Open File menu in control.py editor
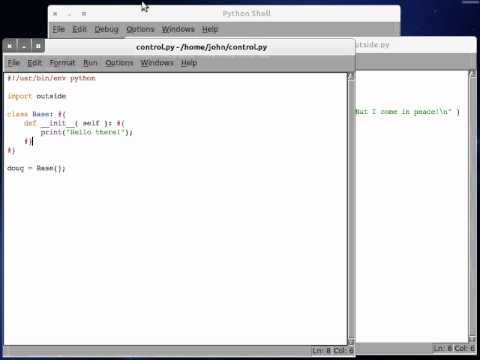This screenshot has width=480, height=360. pyautogui.click(x=14, y=63)
